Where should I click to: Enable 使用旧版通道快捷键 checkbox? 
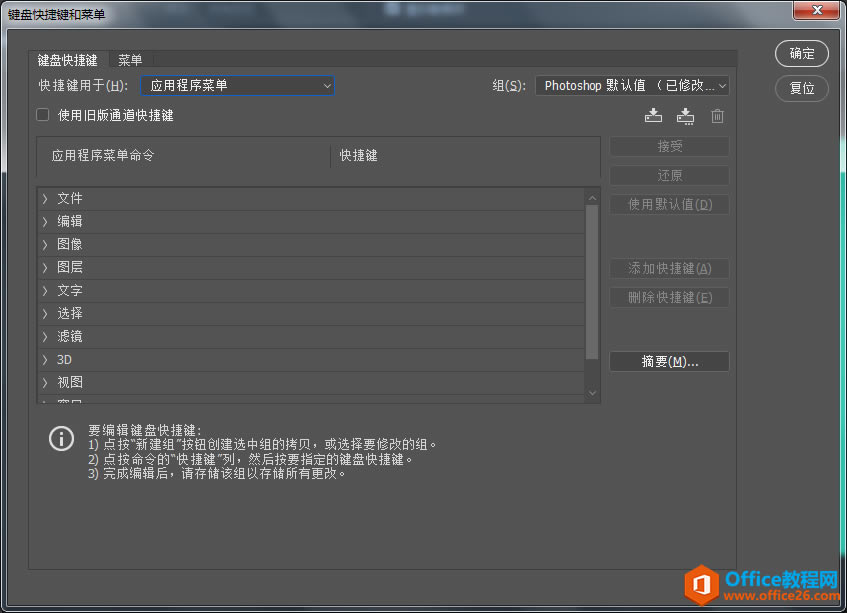pyautogui.click(x=42, y=114)
